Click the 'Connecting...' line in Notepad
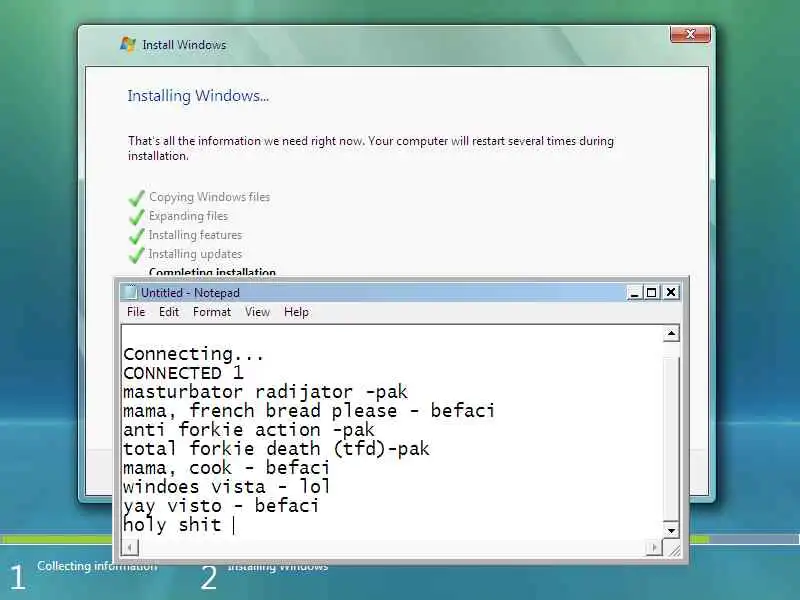The width and height of the screenshot is (800, 600). tap(194, 354)
